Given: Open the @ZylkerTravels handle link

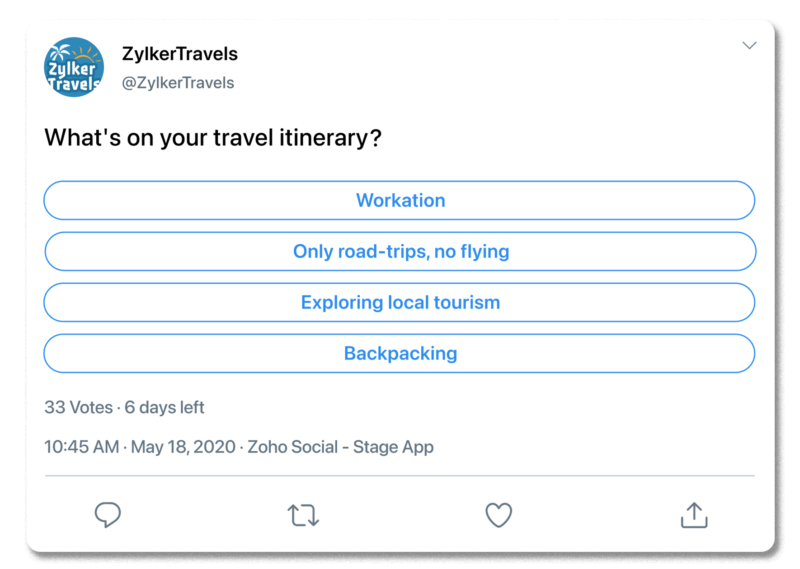Looking at the screenshot, I should (x=177, y=83).
